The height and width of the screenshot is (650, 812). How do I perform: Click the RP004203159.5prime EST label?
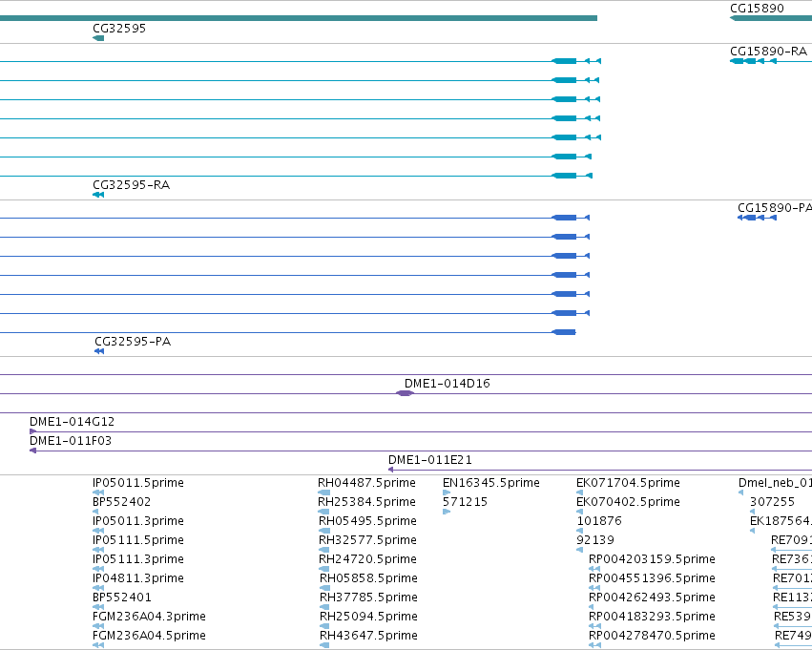pos(652,559)
